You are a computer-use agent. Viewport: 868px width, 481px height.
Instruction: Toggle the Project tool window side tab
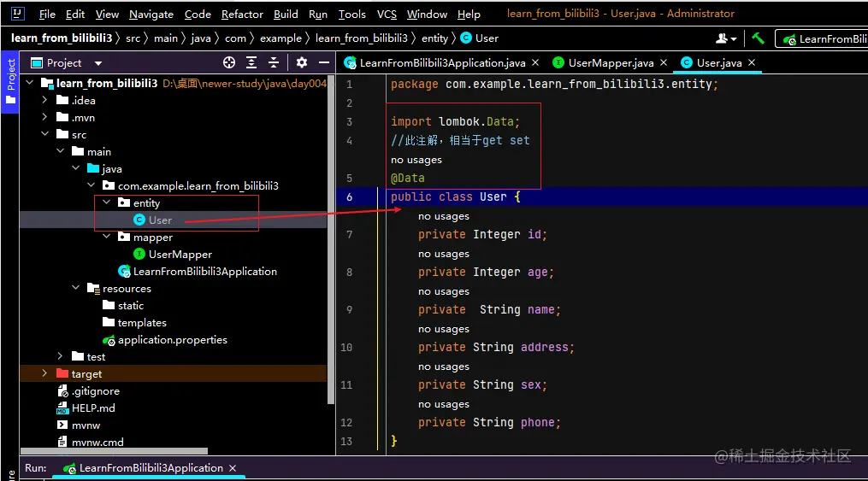click(x=10, y=82)
